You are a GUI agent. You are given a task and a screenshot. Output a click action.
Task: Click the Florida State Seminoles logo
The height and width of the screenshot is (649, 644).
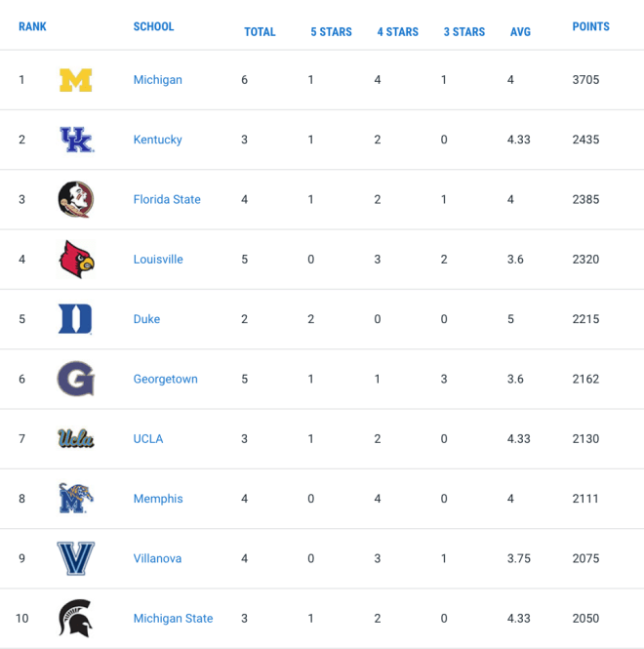pos(76,199)
